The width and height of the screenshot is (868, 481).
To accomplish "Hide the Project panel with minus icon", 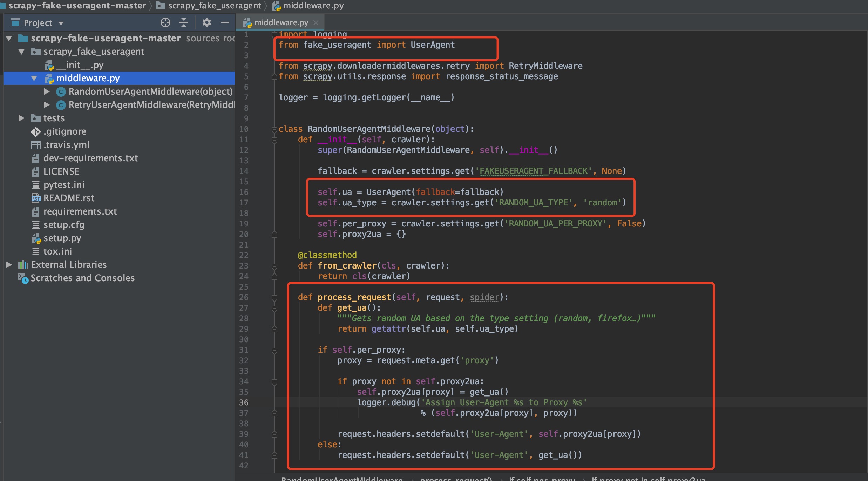I will point(225,23).
